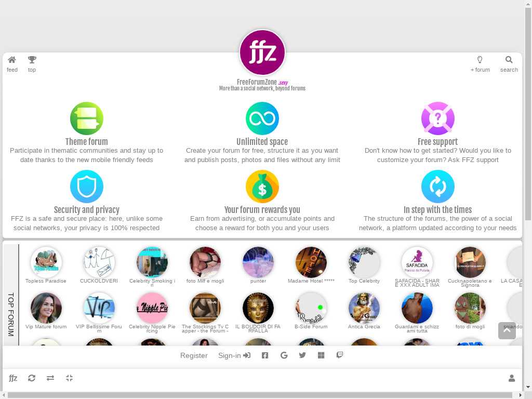This screenshot has width=532, height=399.
Task: Open the user profile icon in bottom bar
Action: pyautogui.click(x=512, y=378)
